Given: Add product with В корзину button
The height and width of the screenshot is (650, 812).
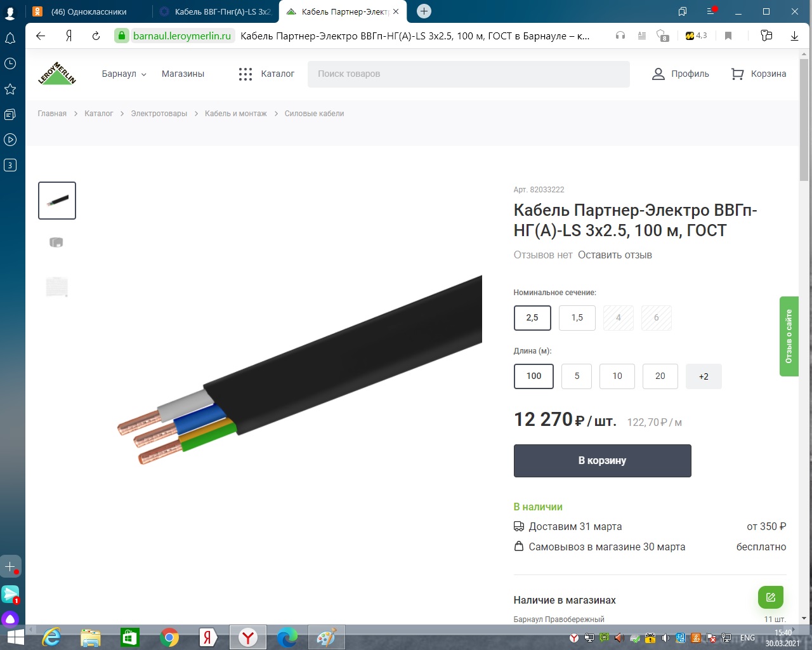Looking at the screenshot, I should pyautogui.click(x=602, y=461).
